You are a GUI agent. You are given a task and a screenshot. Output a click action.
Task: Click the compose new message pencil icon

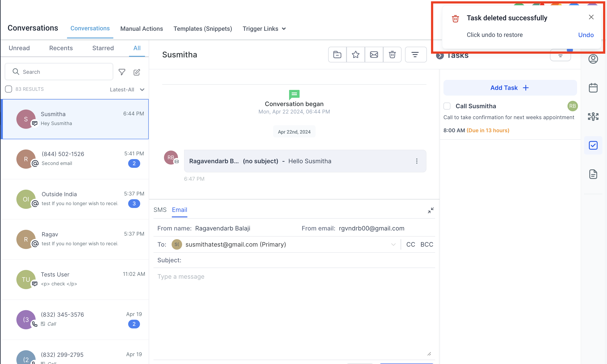(x=137, y=72)
